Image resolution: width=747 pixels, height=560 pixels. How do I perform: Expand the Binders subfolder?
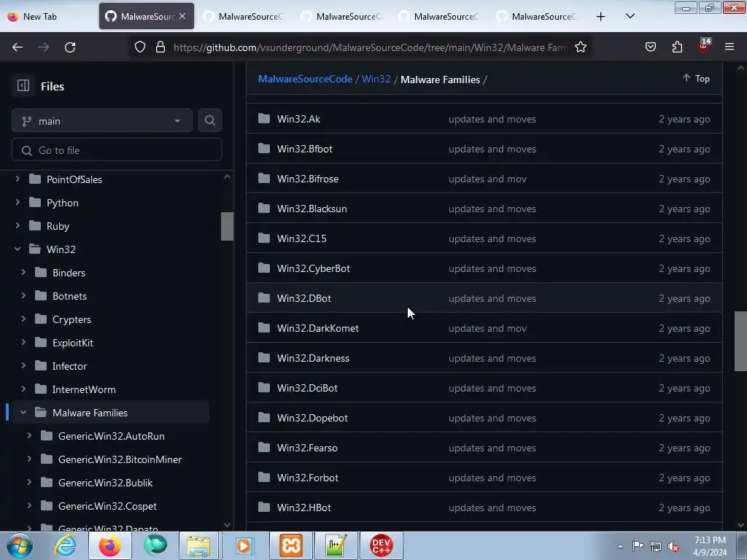pos(23,273)
